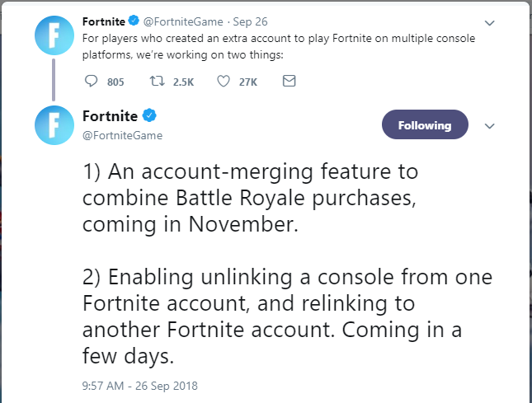View the 27K likes count
The image size is (532, 403).
[248, 82]
